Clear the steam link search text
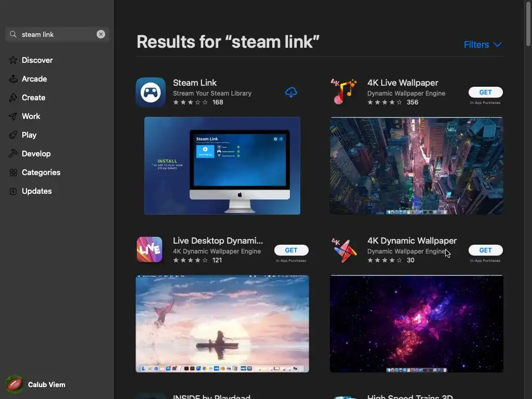Image resolution: width=532 pixels, height=399 pixels. (101, 34)
